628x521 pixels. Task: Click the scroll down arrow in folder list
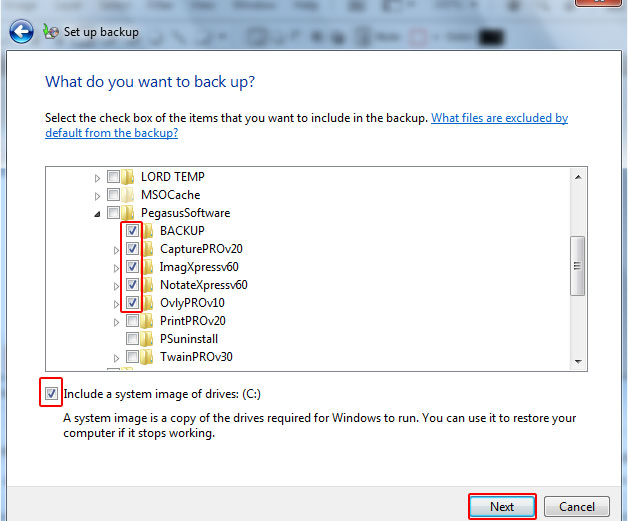578,360
